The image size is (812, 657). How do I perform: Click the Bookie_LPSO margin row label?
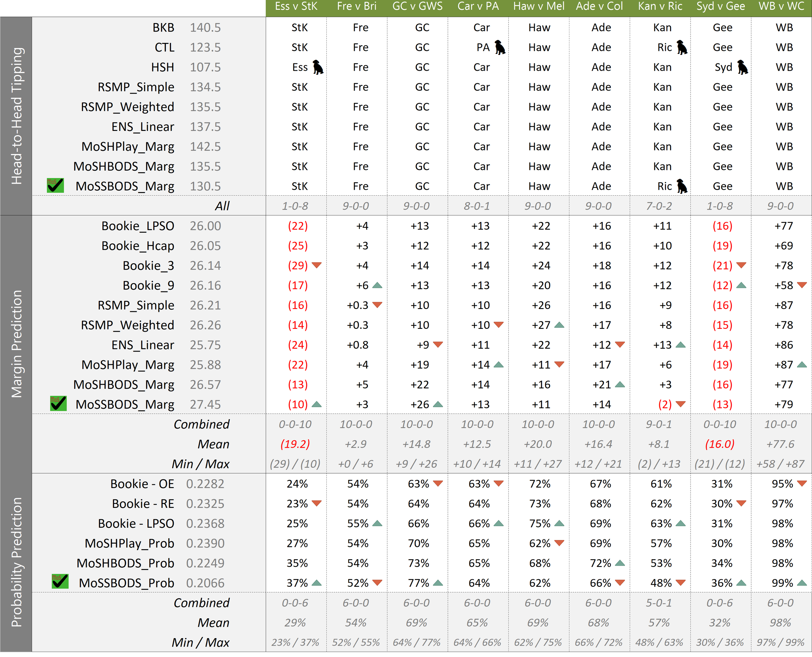tap(138, 226)
